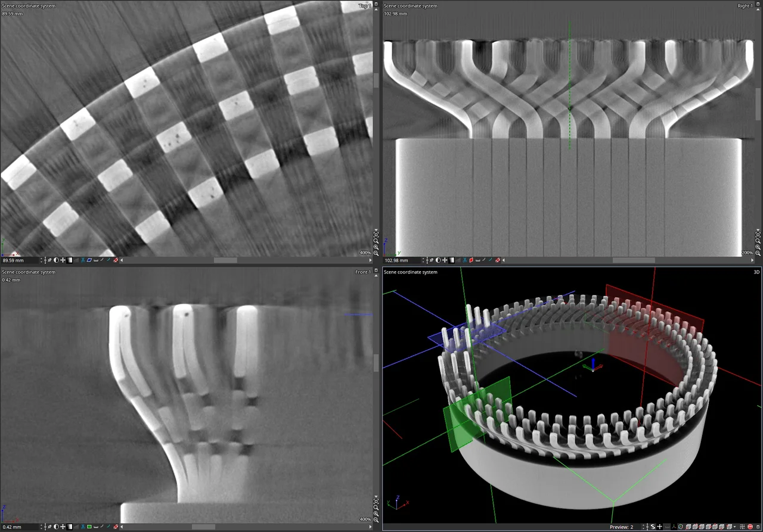Screen dimensions: 763x532
Task: Toggle the green slice plane icon in Front view
Action: 89,527
